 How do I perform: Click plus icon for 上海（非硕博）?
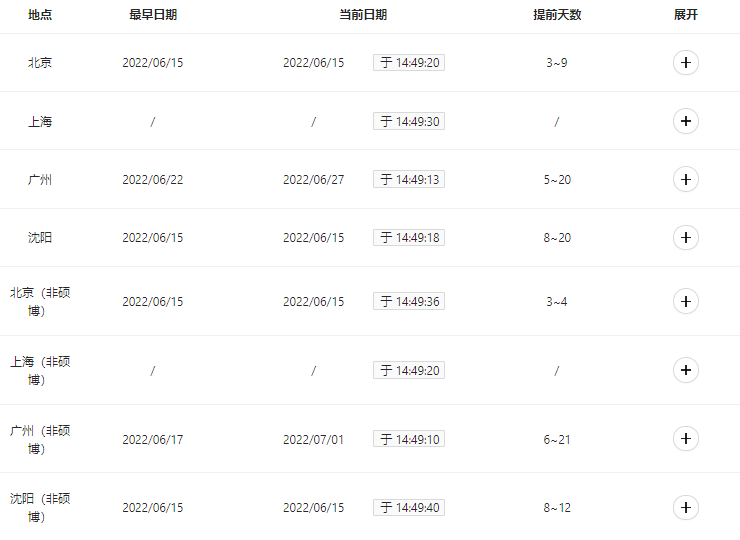tap(685, 370)
